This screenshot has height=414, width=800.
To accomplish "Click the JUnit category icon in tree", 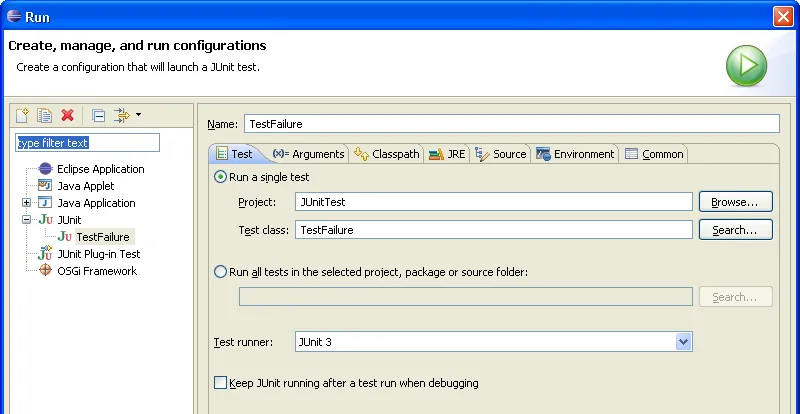I will point(45,220).
